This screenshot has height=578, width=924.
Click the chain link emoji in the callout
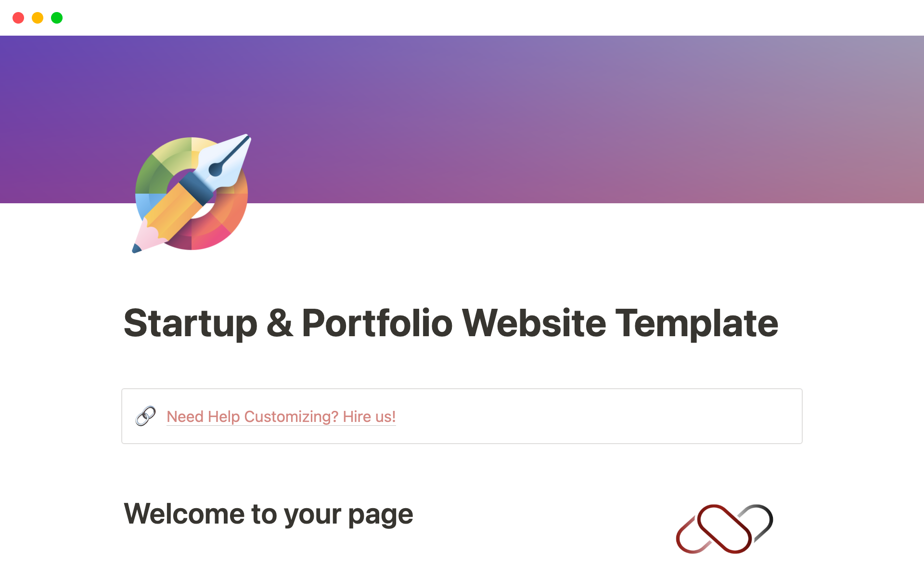pos(145,416)
